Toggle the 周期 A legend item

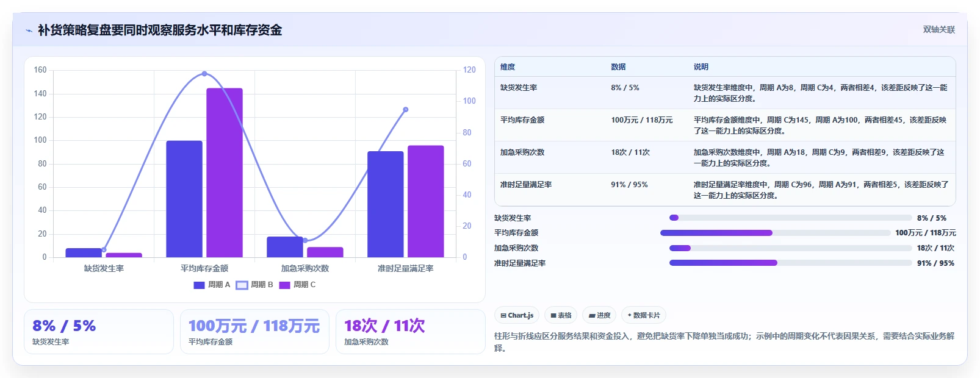(x=212, y=285)
